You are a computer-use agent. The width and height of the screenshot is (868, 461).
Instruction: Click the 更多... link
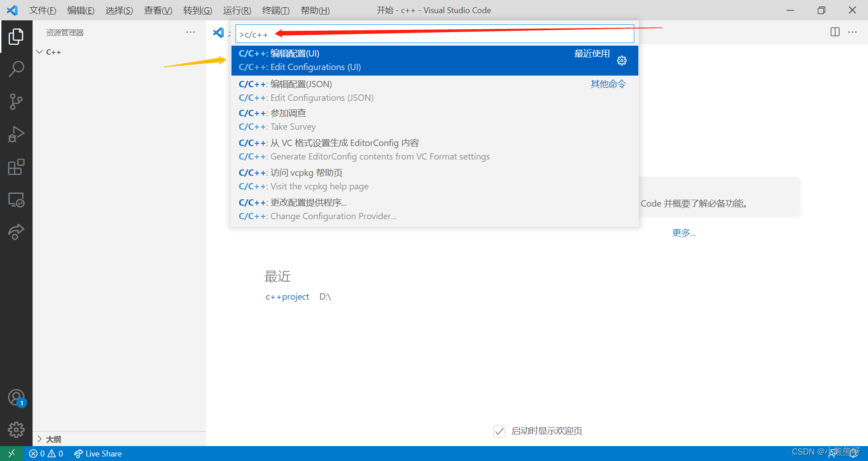[684, 233]
